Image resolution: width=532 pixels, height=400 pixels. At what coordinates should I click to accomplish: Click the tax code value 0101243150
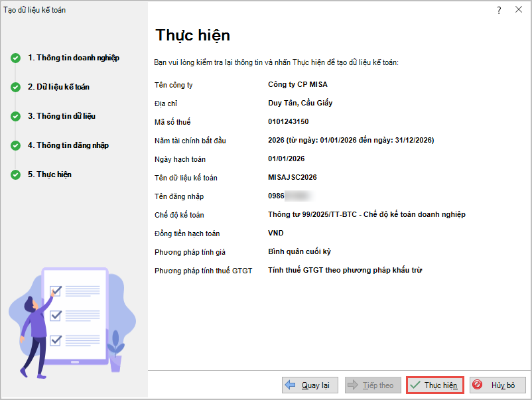(288, 122)
